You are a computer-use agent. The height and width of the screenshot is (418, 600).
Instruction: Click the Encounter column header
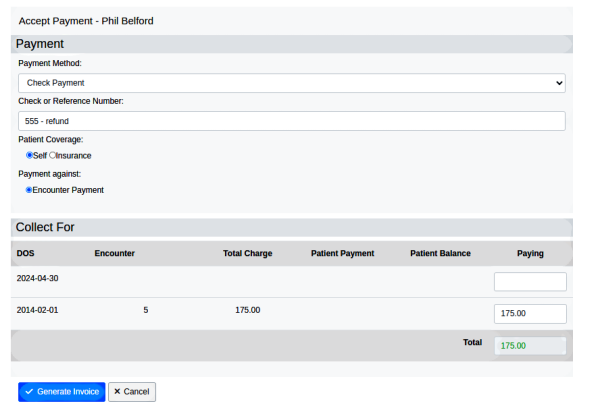(x=114, y=253)
